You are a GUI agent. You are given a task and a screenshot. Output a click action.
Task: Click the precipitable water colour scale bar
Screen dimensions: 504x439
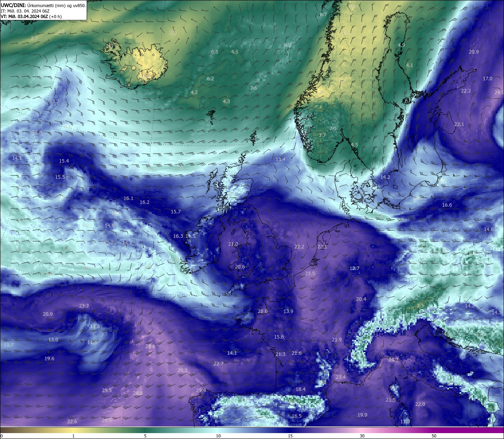[252, 430]
